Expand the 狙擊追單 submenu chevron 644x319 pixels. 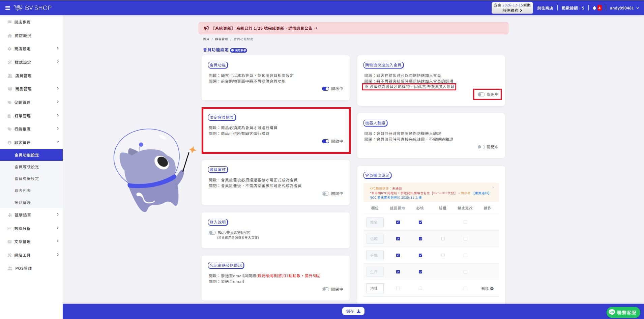click(x=58, y=215)
